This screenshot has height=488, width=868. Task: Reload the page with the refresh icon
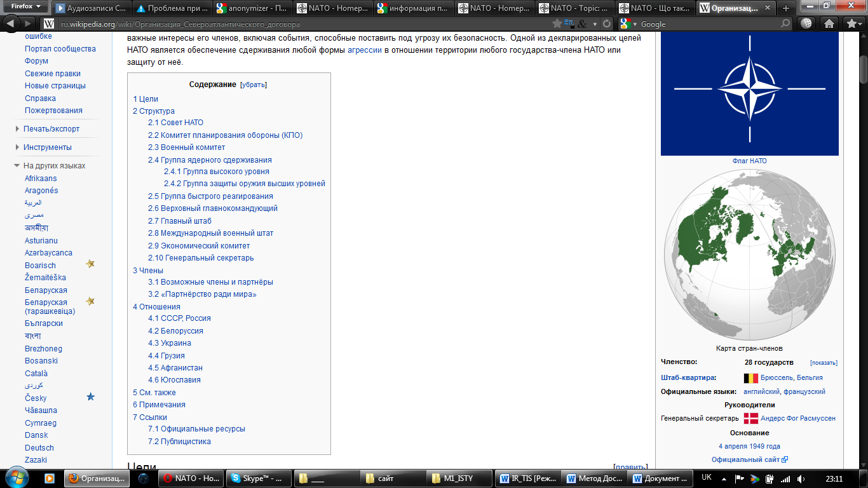[x=607, y=24]
